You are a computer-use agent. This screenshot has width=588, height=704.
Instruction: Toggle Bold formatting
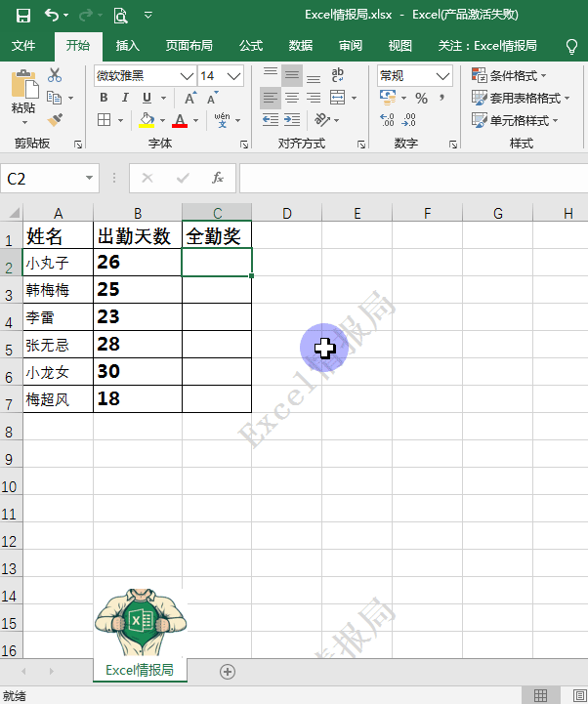[x=105, y=98]
